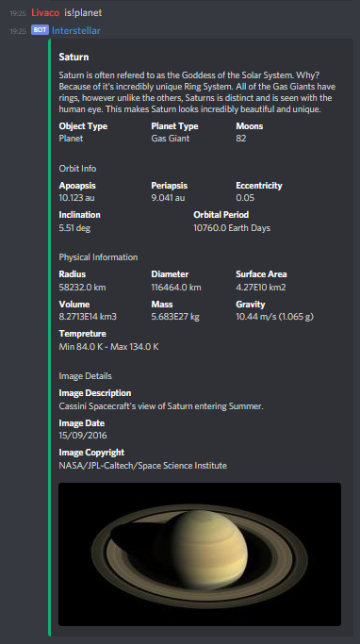Click the Saturn description paragraph

coord(197,92)
